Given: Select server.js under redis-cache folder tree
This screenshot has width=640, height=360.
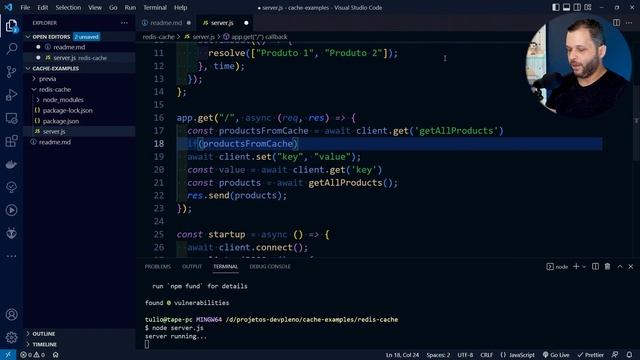Looking at the screenshot, I should tap(54, 131).
